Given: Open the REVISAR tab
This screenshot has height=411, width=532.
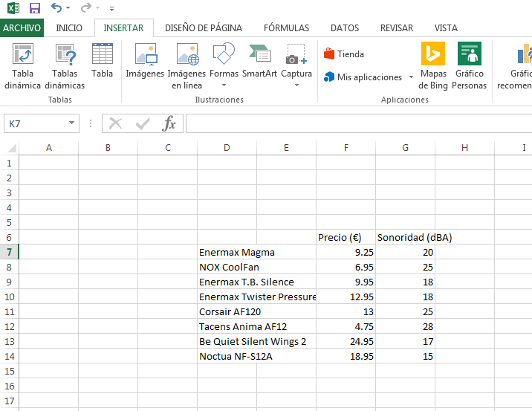Looking at the screenshot, I should pos(397,27).
